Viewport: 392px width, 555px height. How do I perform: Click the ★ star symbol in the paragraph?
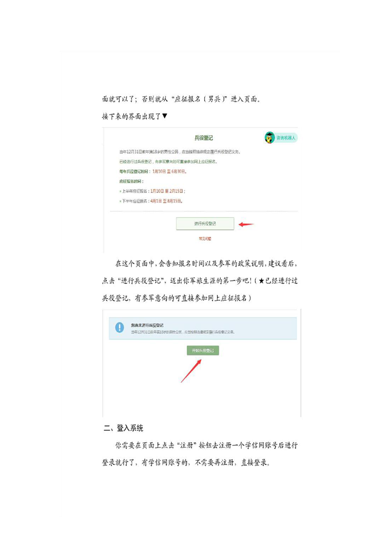pyautogui.click(x=261, y=280)
